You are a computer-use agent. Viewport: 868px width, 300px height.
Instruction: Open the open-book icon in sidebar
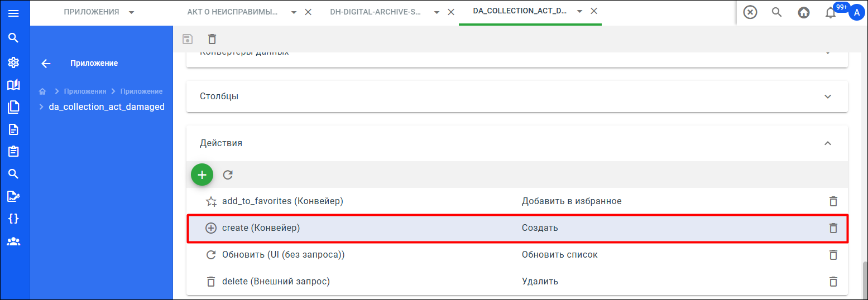(13, 85)
